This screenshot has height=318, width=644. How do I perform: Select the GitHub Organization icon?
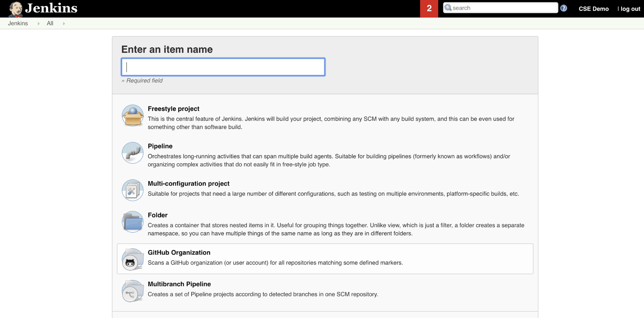(132, 259)
